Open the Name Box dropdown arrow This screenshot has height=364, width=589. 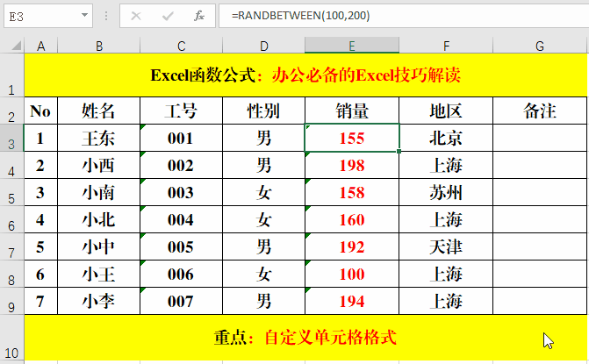pos(84,16)
